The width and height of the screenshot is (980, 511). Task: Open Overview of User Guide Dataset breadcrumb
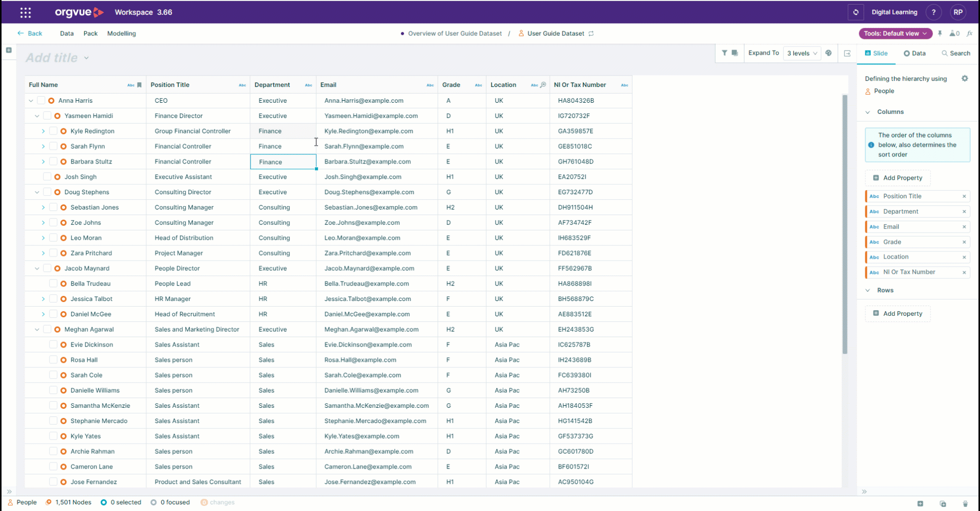pos(455,34)
